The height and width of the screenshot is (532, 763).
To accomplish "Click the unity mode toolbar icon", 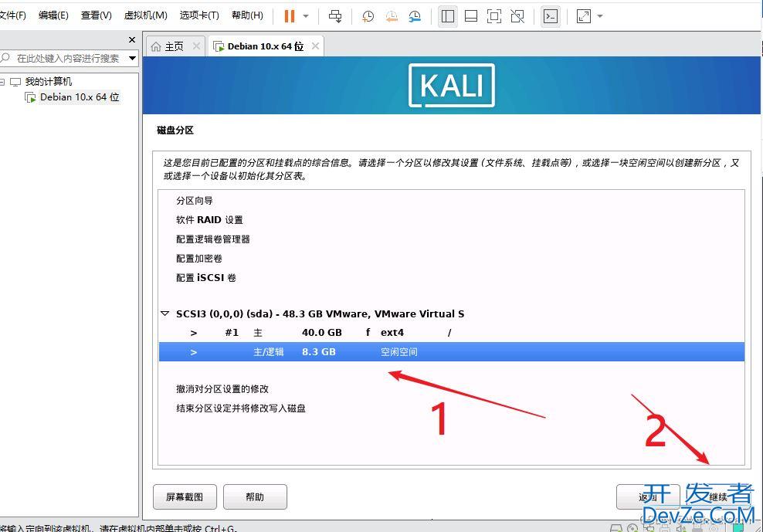I will 517,16.
